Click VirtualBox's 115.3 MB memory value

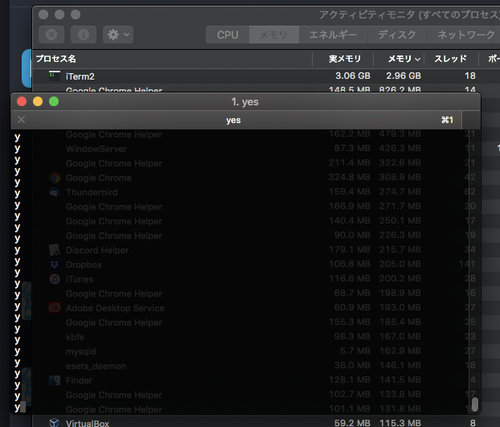400,423
